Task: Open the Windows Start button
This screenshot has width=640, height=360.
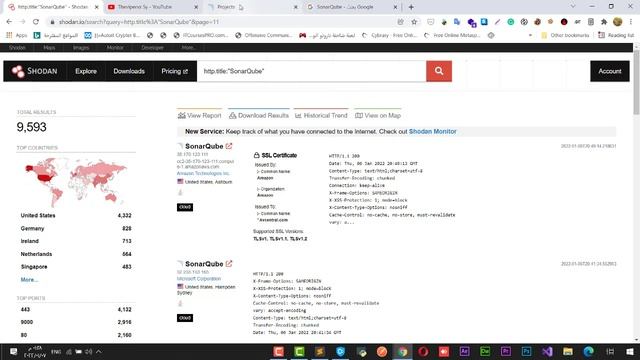Action: click(x=630, y=351)
